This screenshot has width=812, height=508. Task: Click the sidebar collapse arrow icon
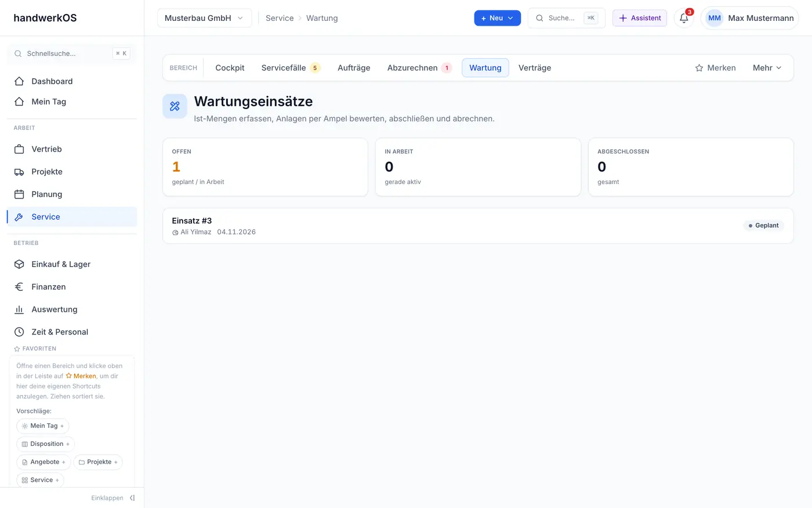(x=132, y=498)
